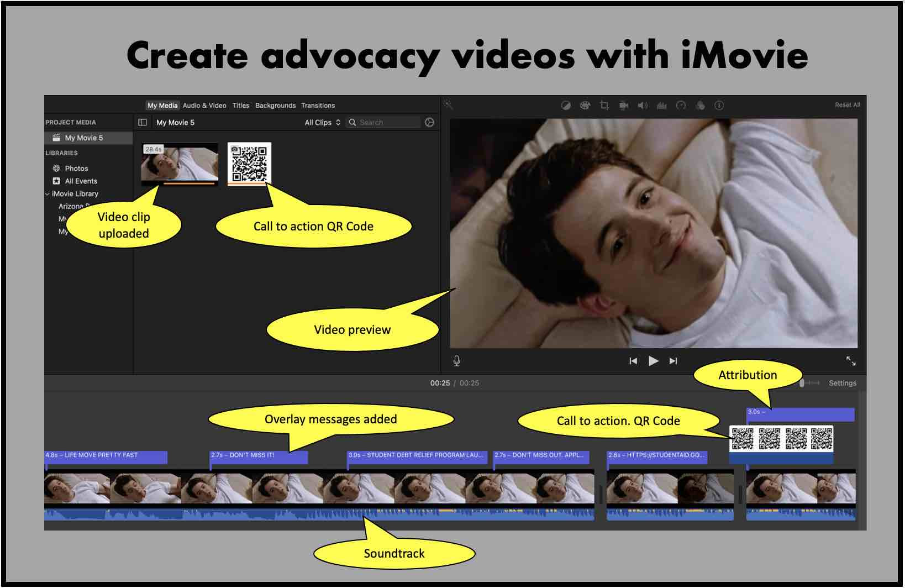Open the clip information icon

(x=719, y=106)
